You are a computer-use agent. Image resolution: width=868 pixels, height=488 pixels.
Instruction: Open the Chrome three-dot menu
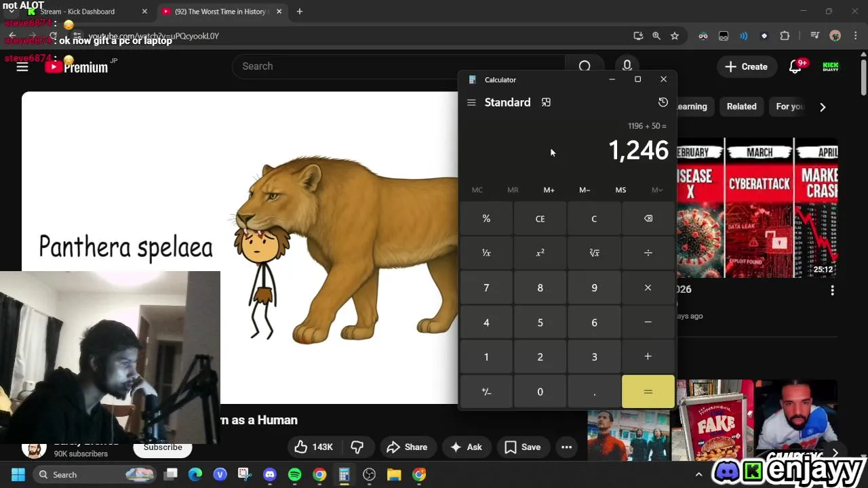(854, 36)
